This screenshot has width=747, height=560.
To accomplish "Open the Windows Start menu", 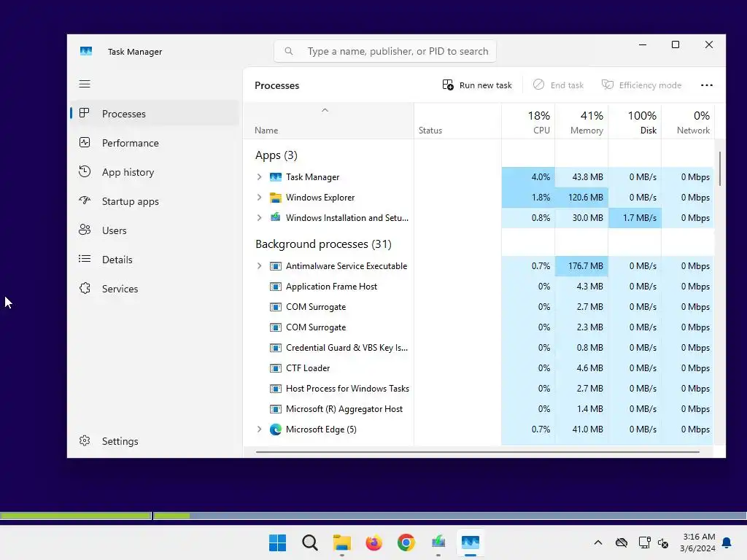I will point(277,542).
